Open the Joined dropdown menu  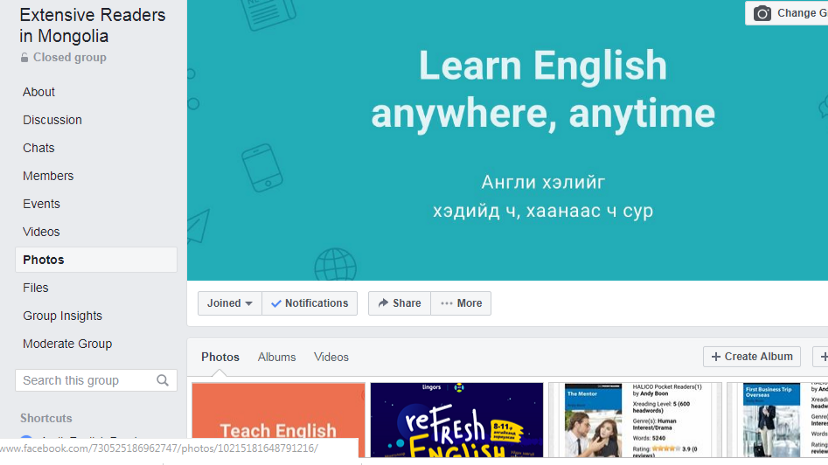click(x=230, y=303)
